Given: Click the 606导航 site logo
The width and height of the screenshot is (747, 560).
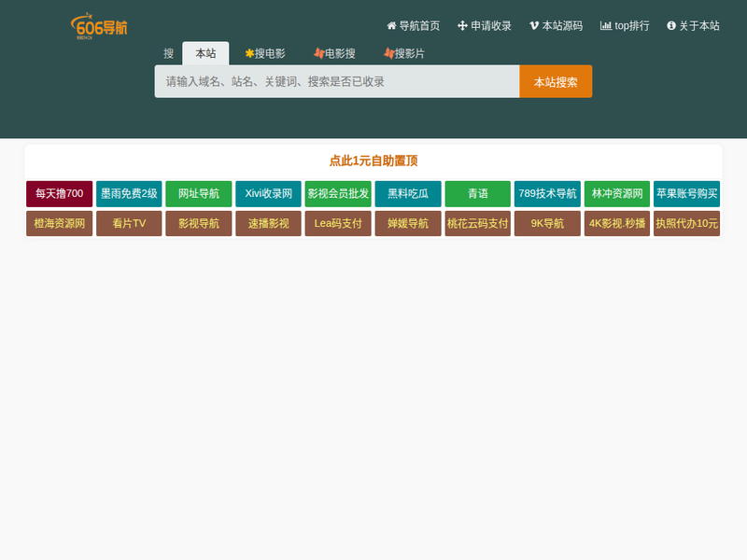Looking at the screenshot, I should click(99, 26).
